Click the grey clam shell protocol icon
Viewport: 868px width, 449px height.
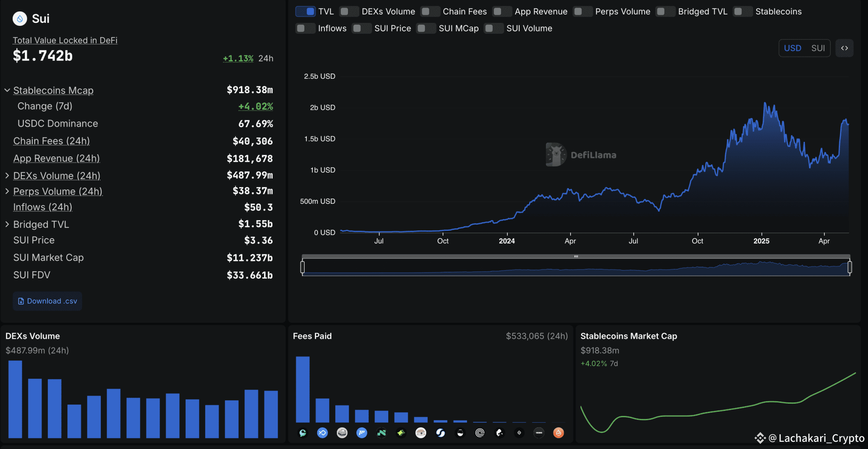click(342, 433)
